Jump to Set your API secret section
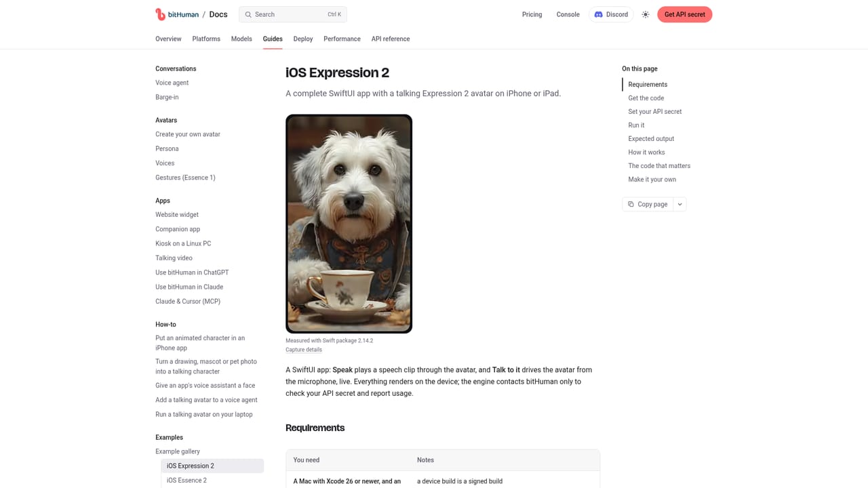Viewport: 868px width, 488px height. click(x=655, y=112)
